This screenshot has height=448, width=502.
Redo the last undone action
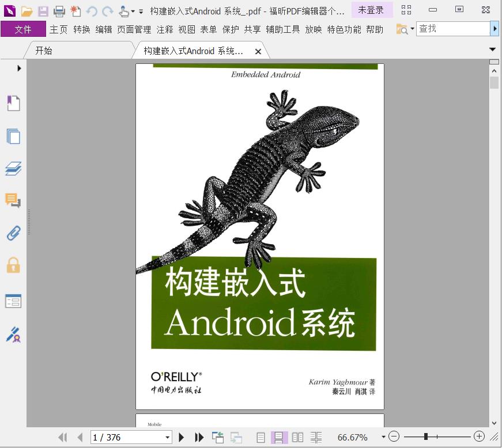[108, 12]
